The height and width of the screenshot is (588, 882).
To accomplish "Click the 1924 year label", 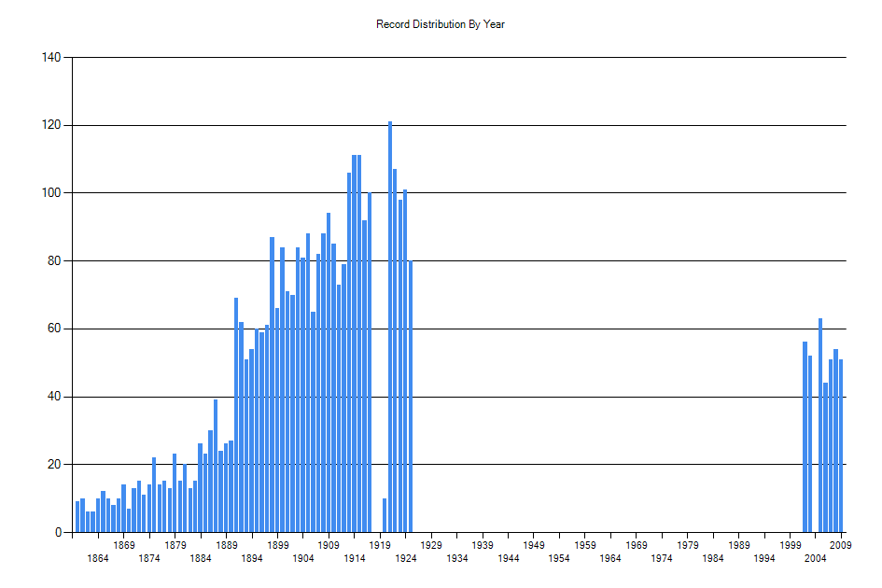I will coord(406,558).
